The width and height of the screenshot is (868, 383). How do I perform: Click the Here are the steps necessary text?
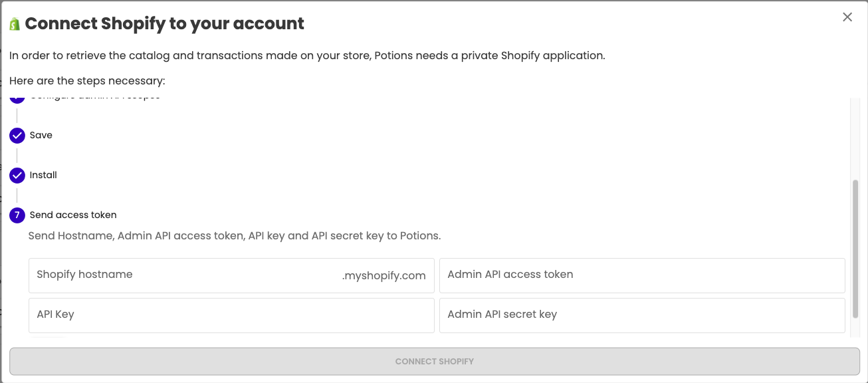87,81
